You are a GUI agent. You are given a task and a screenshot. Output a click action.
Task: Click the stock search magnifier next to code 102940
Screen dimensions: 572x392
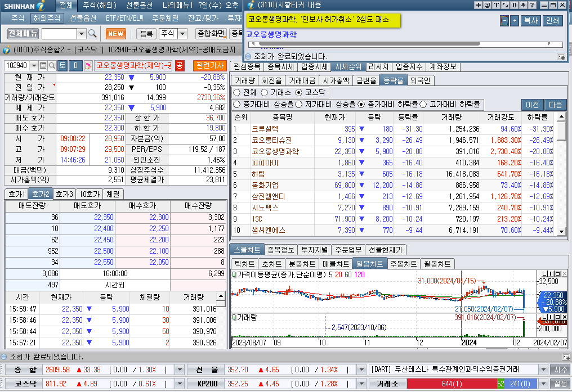(x=52, y=66)
